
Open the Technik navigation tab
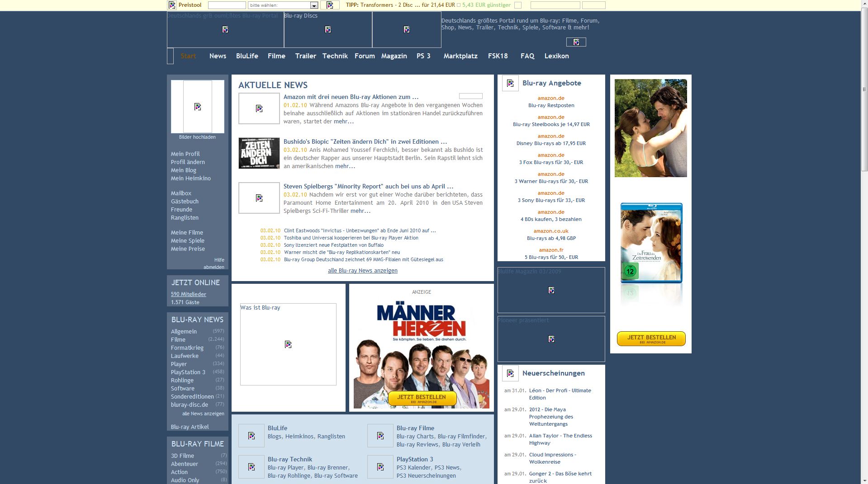[x=335, y=56]
